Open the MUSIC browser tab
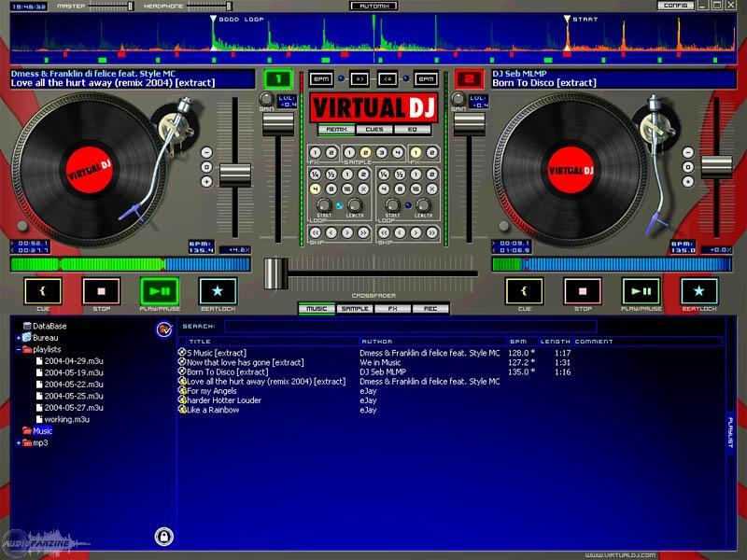Screen dimensions: 747x560 tap(317, 309)
